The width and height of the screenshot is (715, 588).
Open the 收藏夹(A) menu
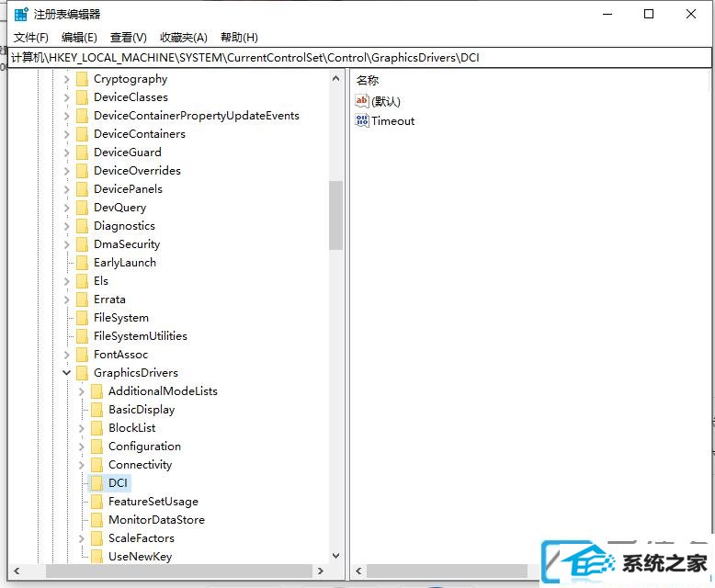coord(184,38)
